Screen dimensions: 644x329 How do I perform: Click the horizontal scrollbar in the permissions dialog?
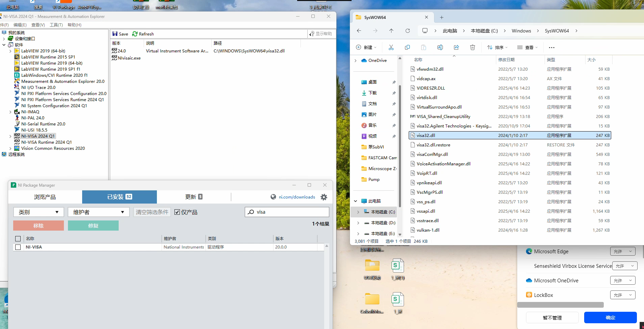click(560, 305)
